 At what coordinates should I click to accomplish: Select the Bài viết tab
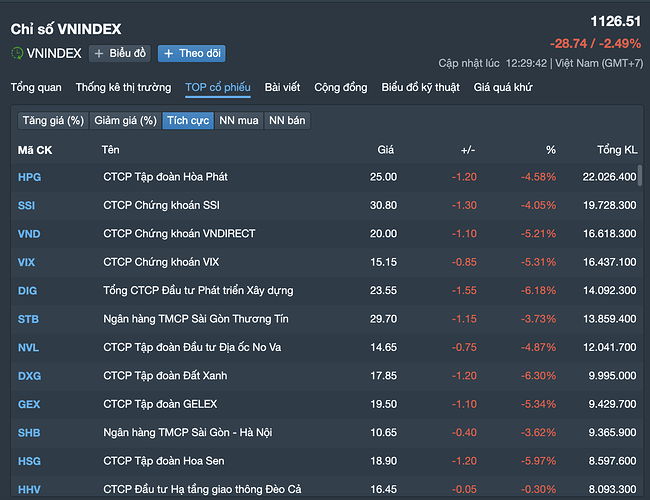point(283,87)
